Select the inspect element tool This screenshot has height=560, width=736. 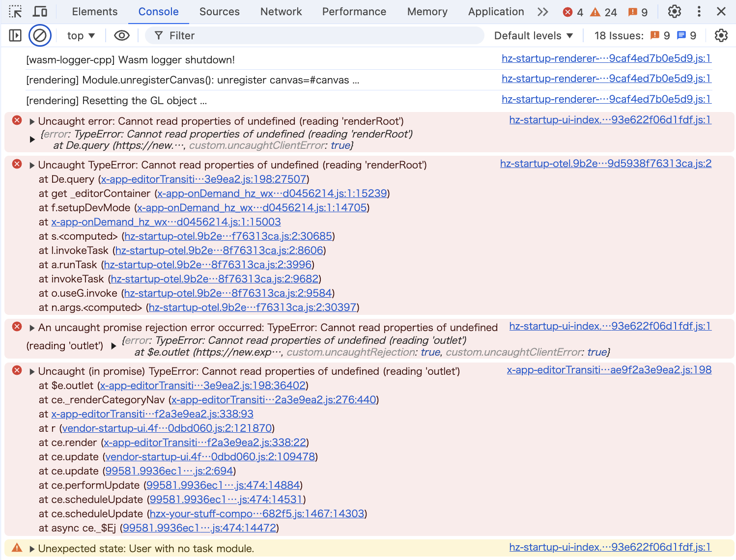tap(15, 11)
